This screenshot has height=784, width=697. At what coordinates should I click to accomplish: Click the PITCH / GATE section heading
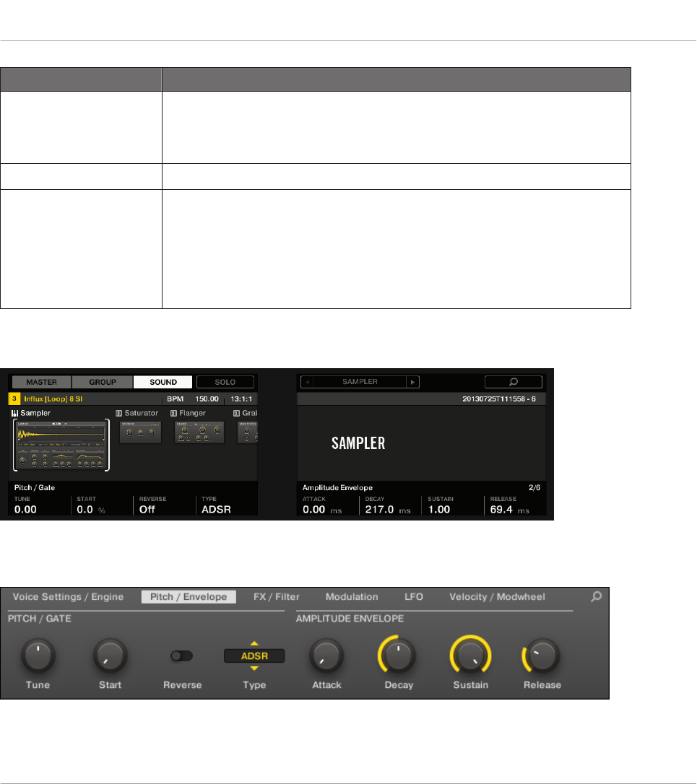tap(40, 619)
